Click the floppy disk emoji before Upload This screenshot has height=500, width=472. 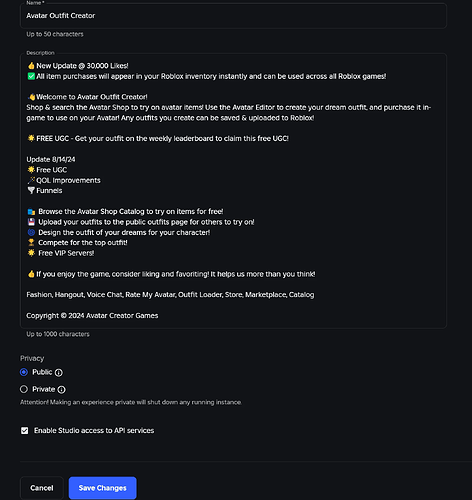31,222
